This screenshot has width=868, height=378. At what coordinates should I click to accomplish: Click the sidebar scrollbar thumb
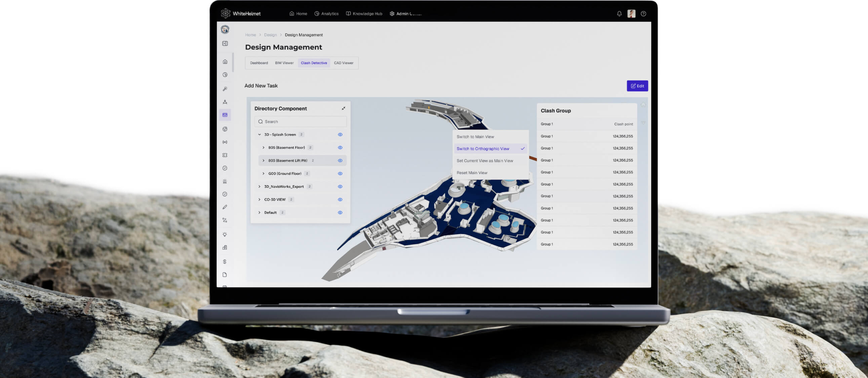(233, 62)
